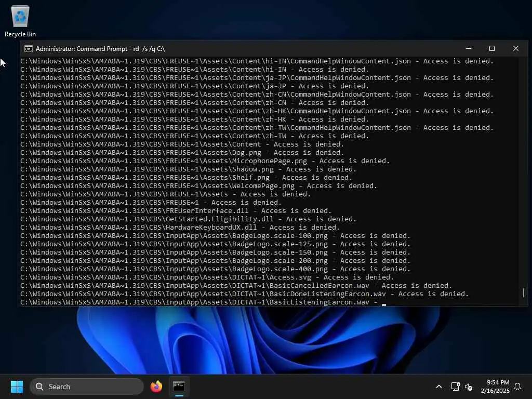Minimize the Command Prompt window

469,48
